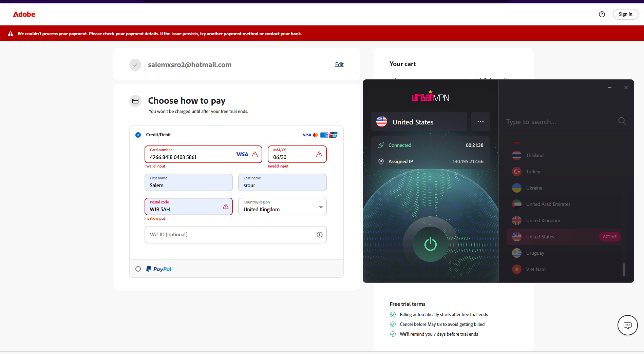Screen dimensions: 644x354
Task: Choose Turkey in VPN country list
Action: pyautogui.click(x=533, y=172)
